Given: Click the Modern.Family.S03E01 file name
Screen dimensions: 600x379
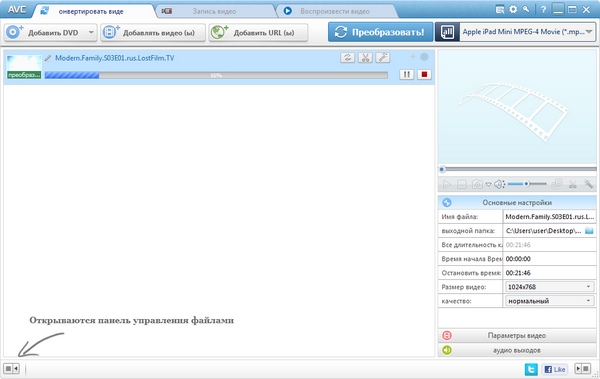Looking at the screenshot, I should 115,58.
